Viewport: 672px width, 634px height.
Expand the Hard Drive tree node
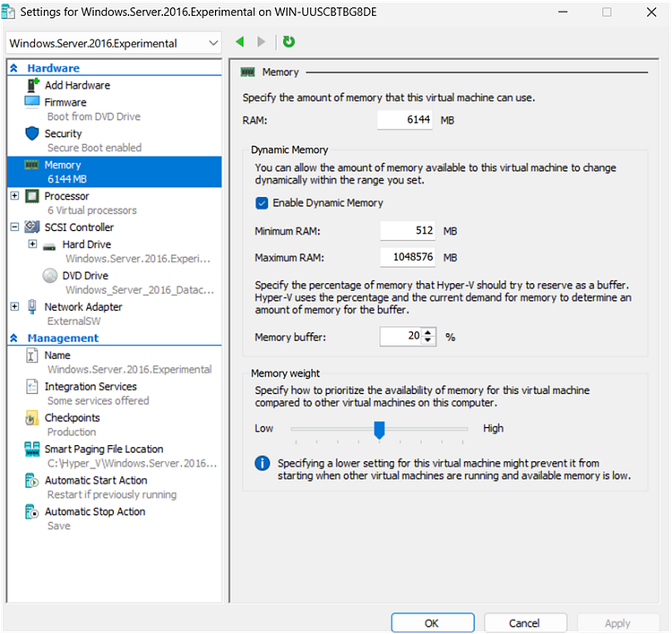32,244
